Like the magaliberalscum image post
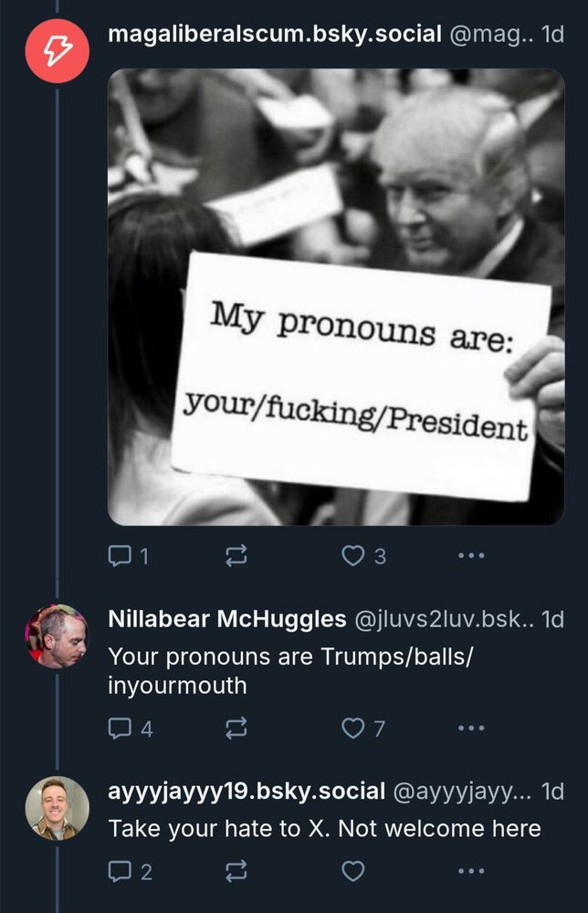Viewport: 588px width, 913px height. pyautogui.click(x=352, y=555)
